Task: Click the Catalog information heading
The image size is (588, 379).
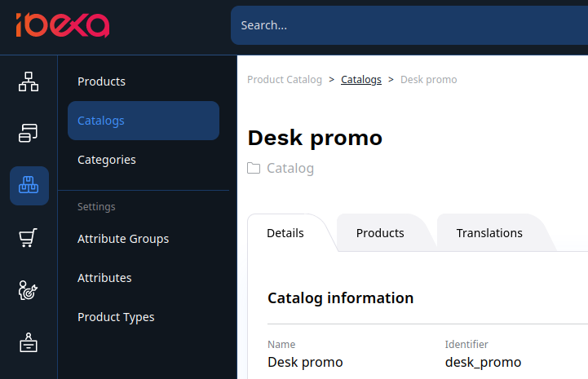Action: tap(341, 298)
